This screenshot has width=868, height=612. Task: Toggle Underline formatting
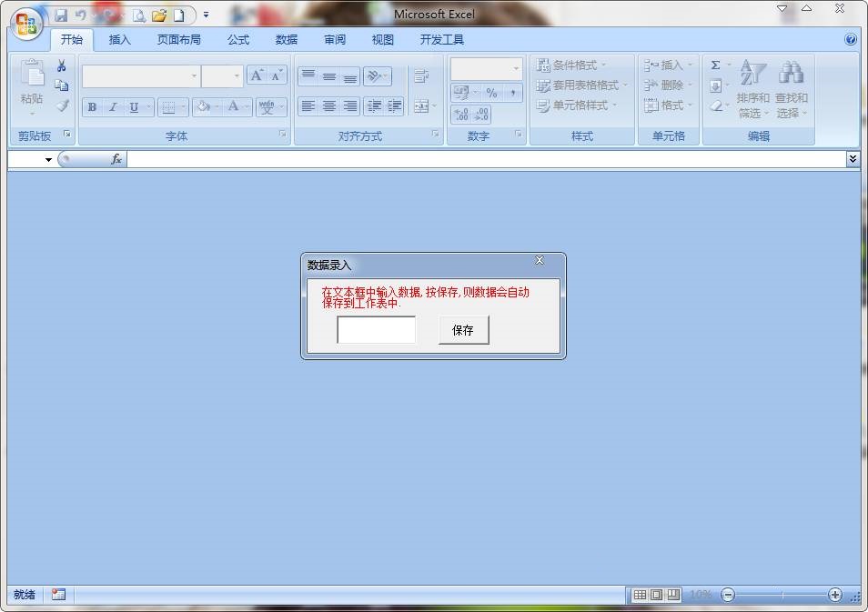click(134, 107)
